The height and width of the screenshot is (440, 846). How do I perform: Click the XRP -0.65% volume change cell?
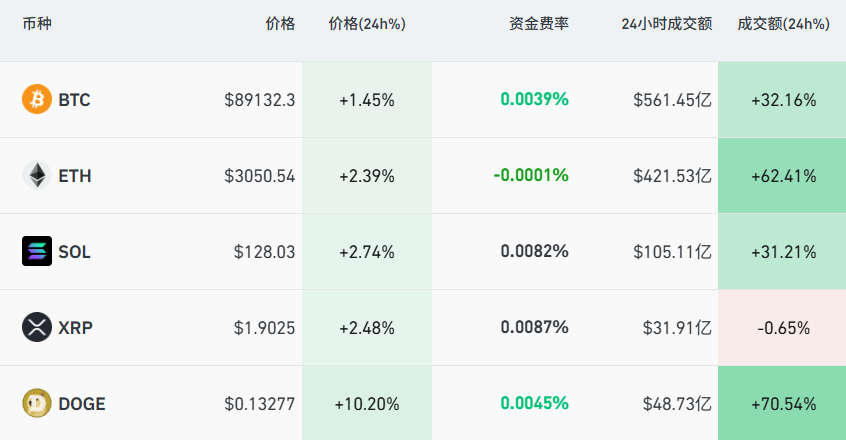click(783, 327)
